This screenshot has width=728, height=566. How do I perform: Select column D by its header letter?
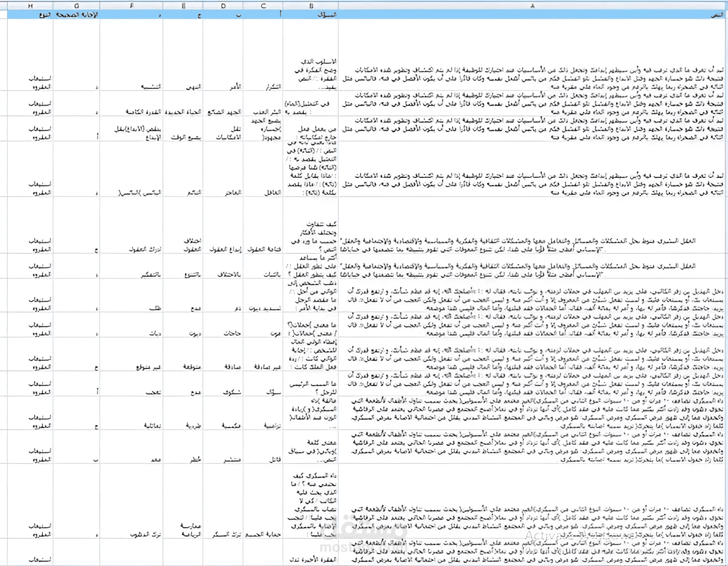(x=223, y=5)
